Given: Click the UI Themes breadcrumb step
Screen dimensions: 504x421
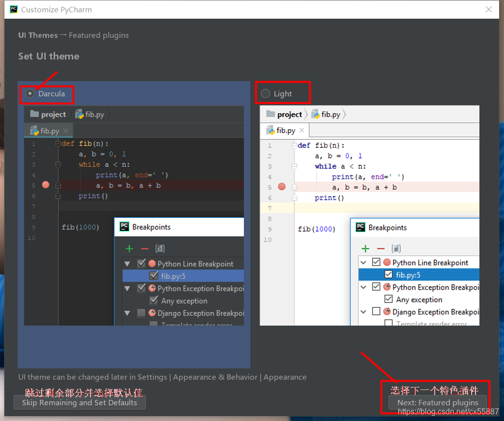Looking at the screenshot, I should coord(38,35).
